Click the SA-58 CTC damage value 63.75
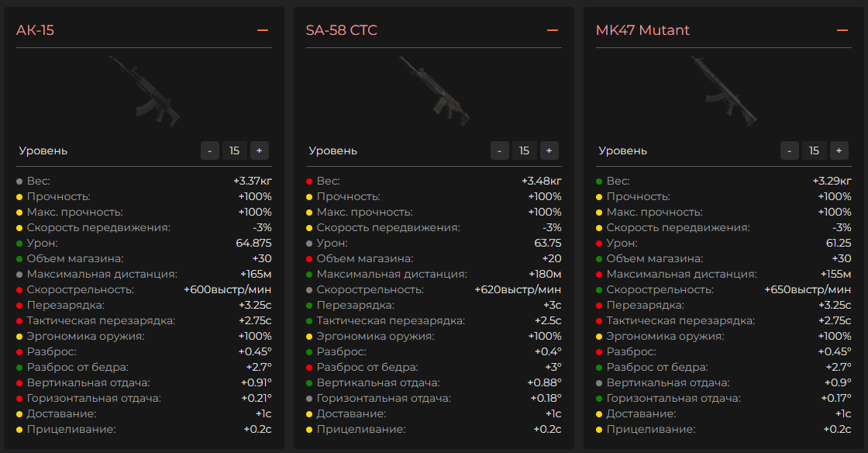Image resolution: width=868 pixels, height=453 pixels. [x=548, y=243]
